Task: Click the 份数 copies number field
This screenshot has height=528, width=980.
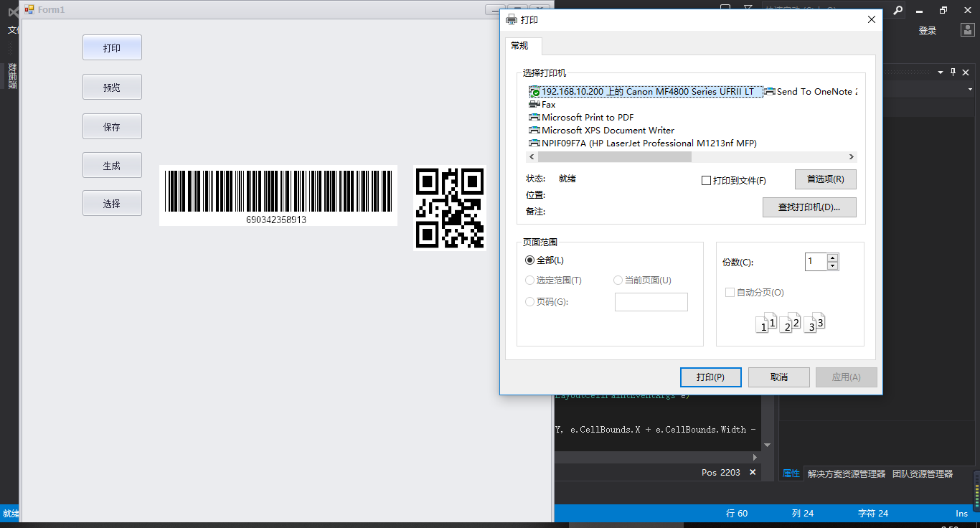Action: (x=816, y=262)
